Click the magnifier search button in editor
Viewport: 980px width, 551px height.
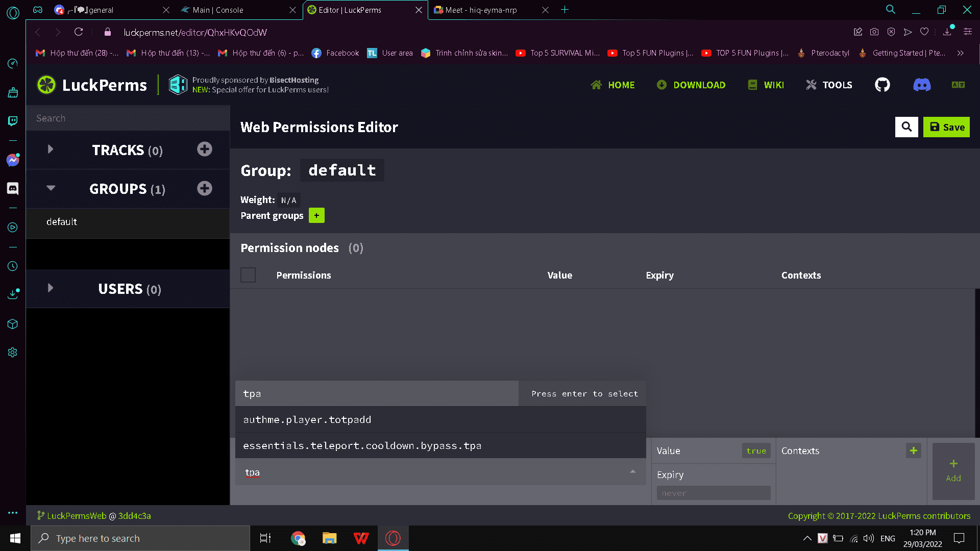click(x=906, y=127)
